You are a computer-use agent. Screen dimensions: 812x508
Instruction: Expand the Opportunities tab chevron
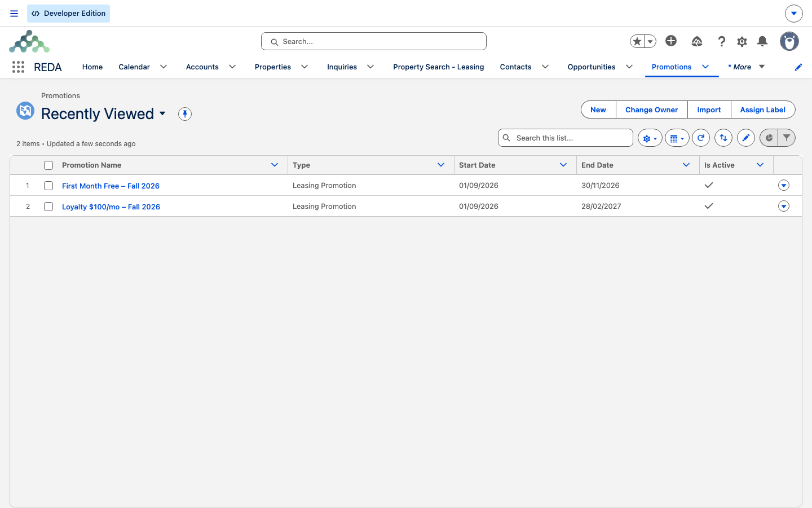[x=629, y=67]
